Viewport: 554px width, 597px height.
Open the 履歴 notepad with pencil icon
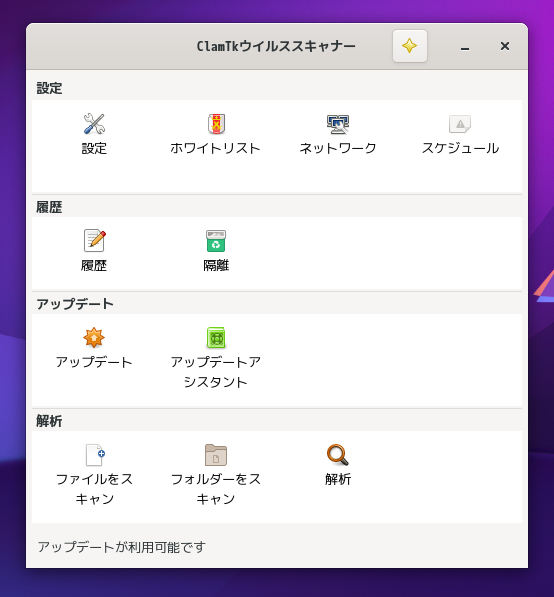94,241
